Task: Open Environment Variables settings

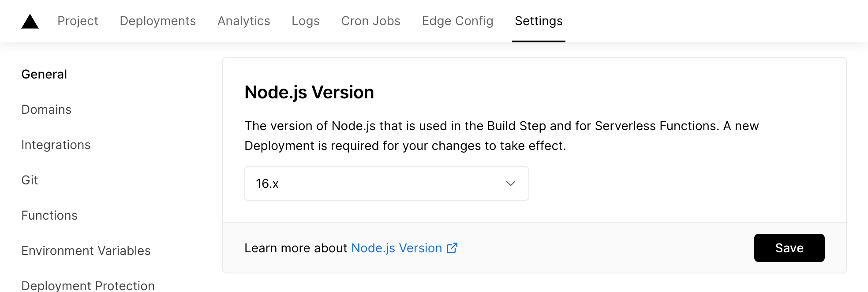Action: [x=86, y=250]
